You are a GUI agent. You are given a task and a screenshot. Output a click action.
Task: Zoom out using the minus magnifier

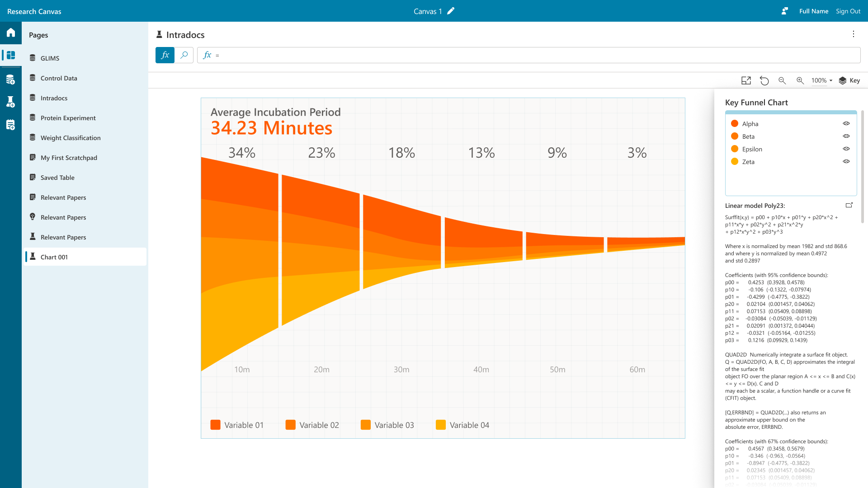tap(782, 80)
